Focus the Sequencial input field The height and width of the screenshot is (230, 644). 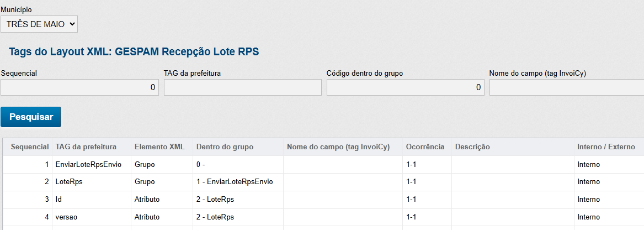click(x=79, y=87)
